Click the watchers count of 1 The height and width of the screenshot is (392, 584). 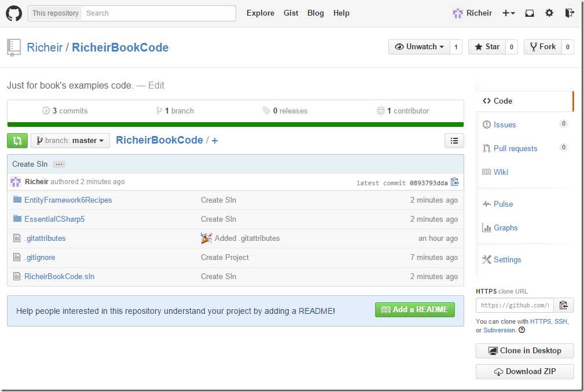tap(456, 47)
